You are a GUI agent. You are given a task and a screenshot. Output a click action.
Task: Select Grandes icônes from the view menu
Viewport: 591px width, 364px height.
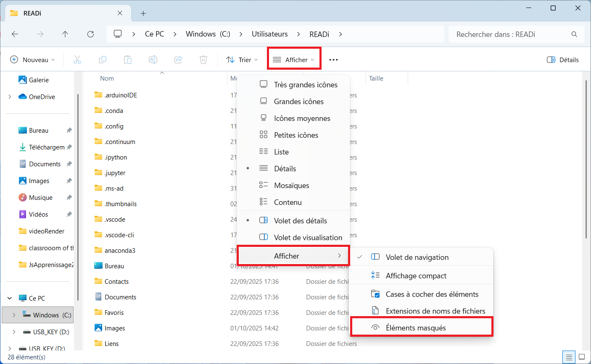298,101
